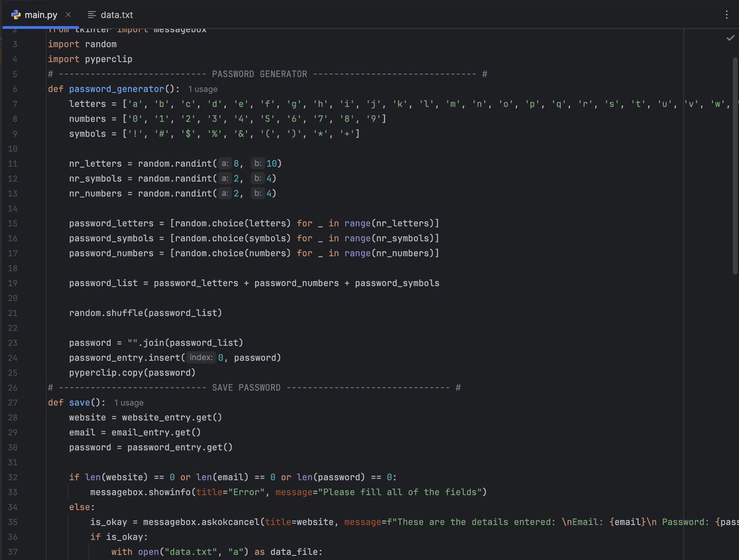Click 'if is_okay:' on line 36
Screen dimensions: 739x560
119,537
